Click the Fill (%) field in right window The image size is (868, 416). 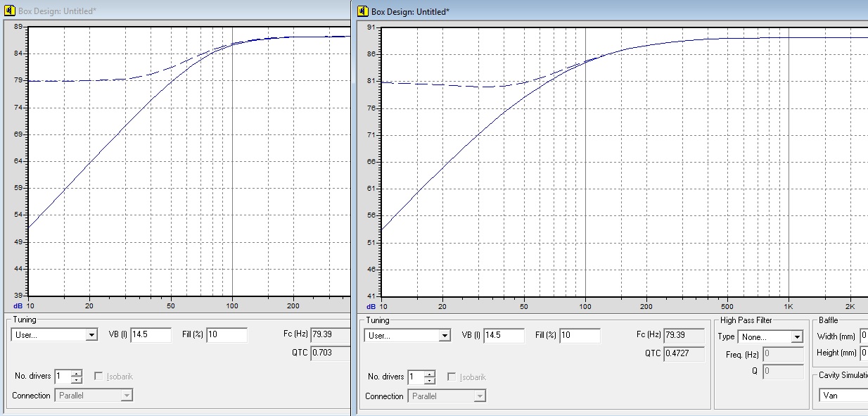pyautogui.click(x=580, y=336)
